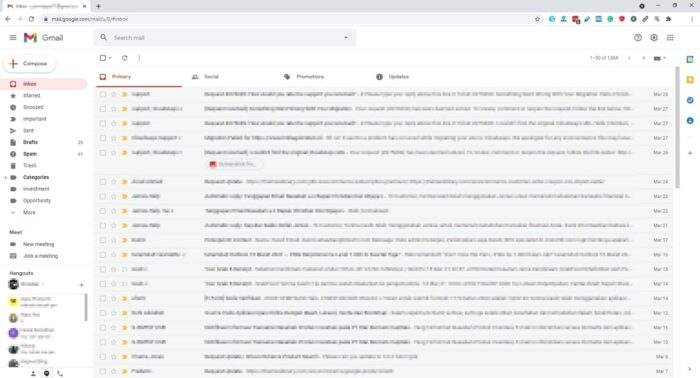
Task: Star the Mar 28 email
Action: tap(114, 94)
